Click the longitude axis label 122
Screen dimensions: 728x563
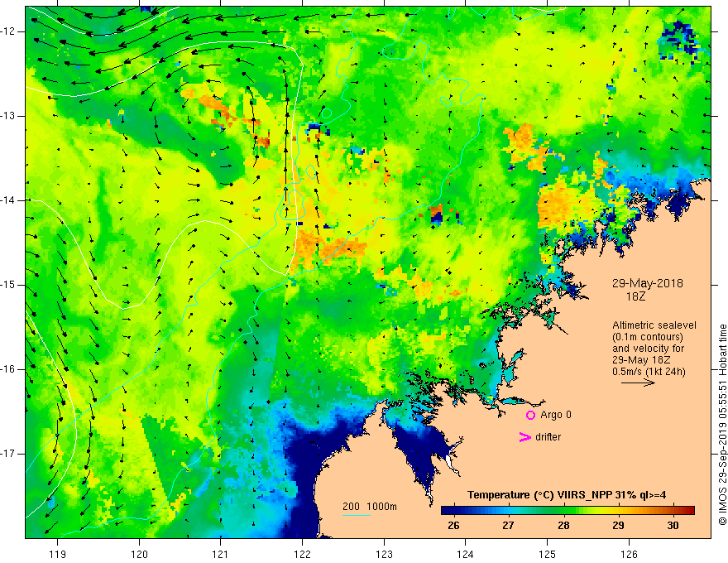[302, 554]
